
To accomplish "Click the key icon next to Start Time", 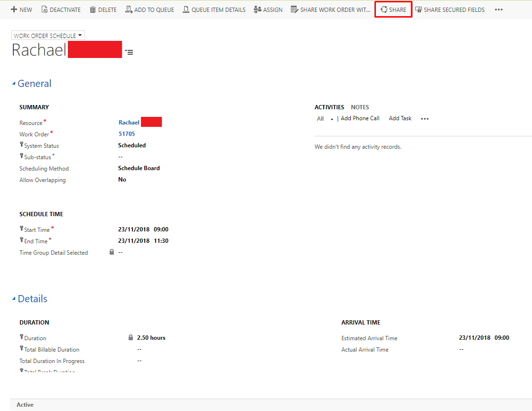I will (x=21, y=229).
